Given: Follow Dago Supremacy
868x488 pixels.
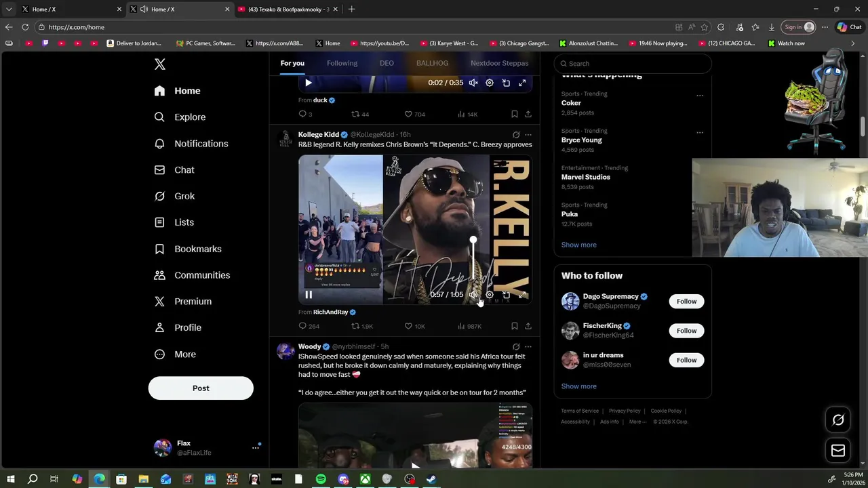Looking at the screenshot, I should 686,302.
